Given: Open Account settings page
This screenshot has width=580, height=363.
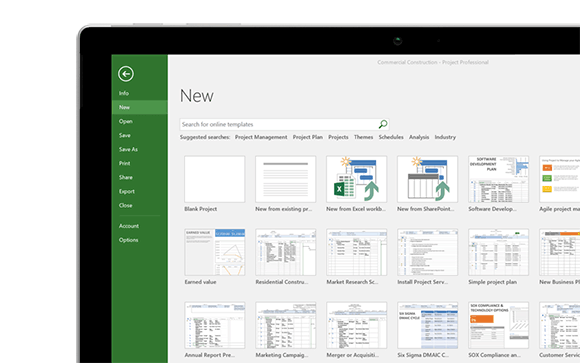Looking at the screenshot, I should [129, 226].
